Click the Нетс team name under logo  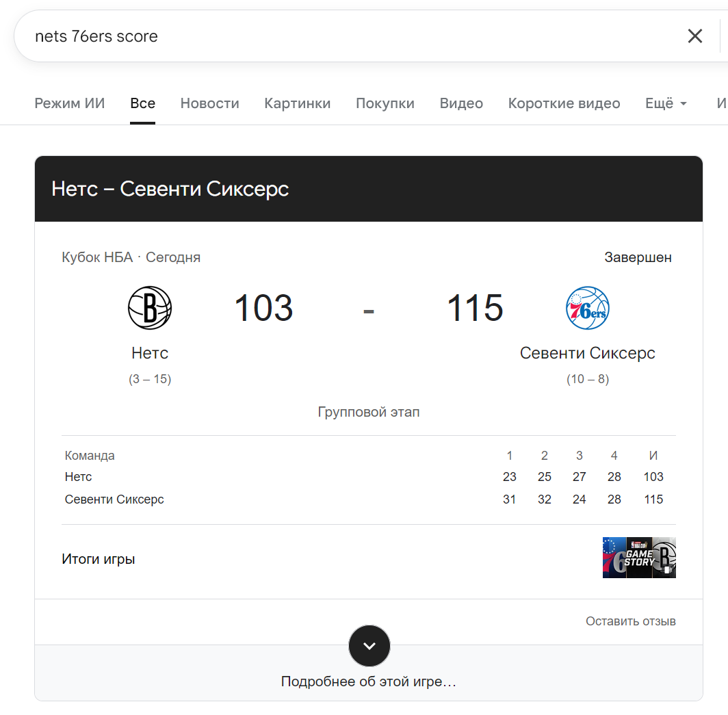[x=150, y=353]
